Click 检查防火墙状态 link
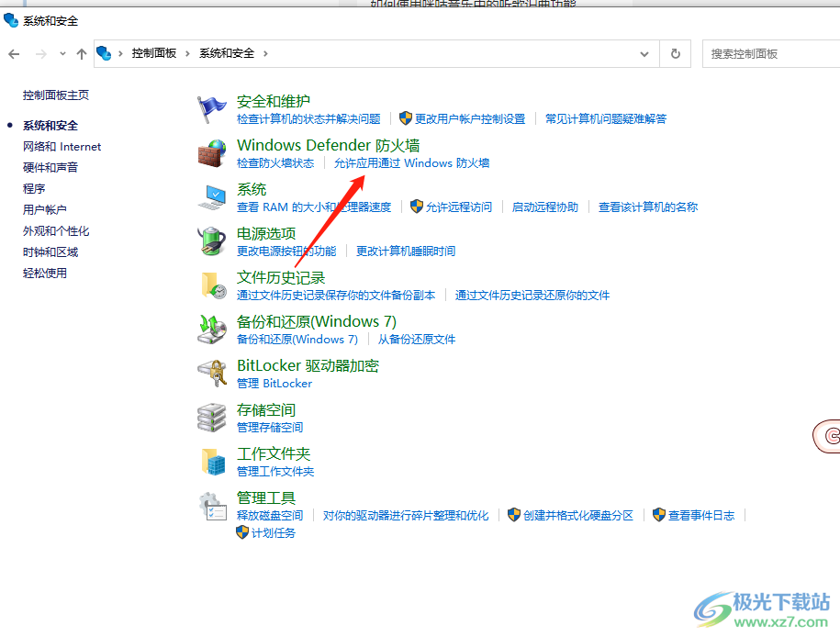This screenshot has width=840, height=637. click(x=275, y=162)
